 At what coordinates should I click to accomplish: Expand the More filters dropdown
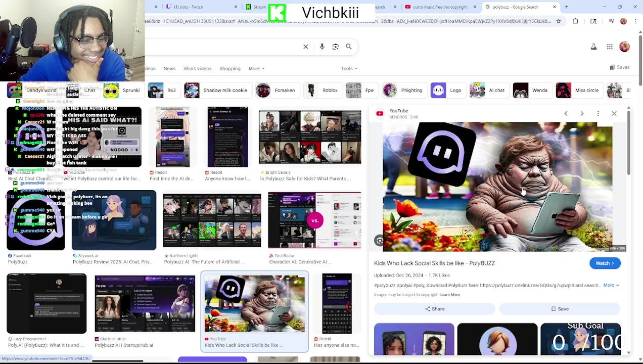point(256,69)
